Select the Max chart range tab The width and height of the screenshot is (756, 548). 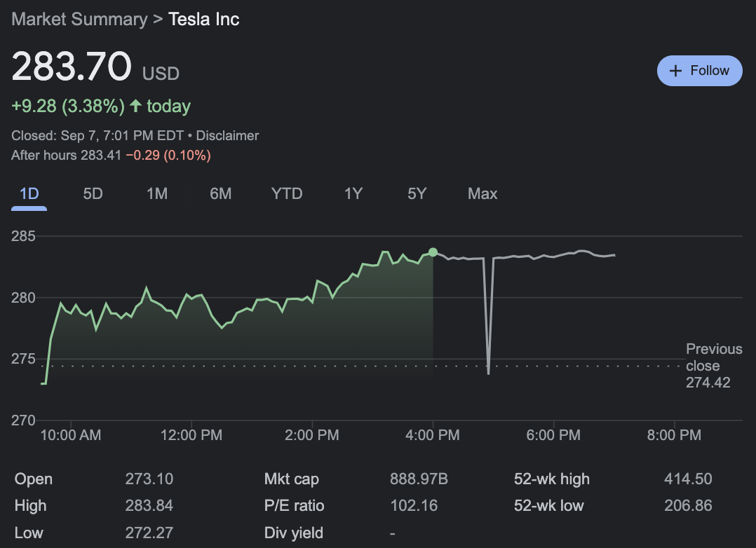tap(482, 193)
